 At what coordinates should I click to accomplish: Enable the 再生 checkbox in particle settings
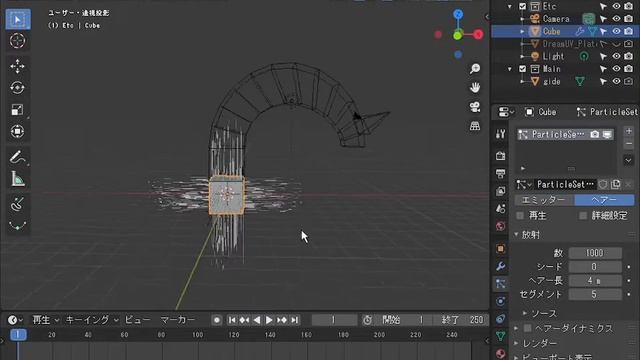520,216
